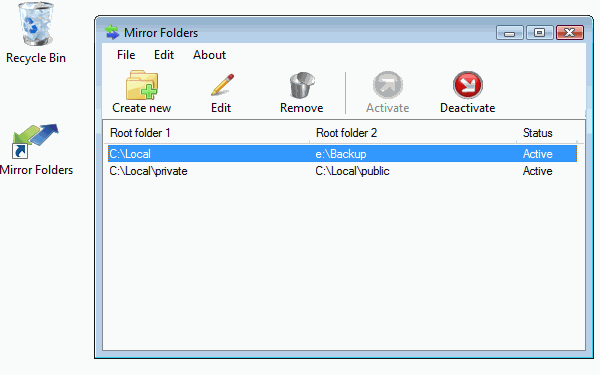
Task: Close the Mirror Folders window
Action: point(570,33)
